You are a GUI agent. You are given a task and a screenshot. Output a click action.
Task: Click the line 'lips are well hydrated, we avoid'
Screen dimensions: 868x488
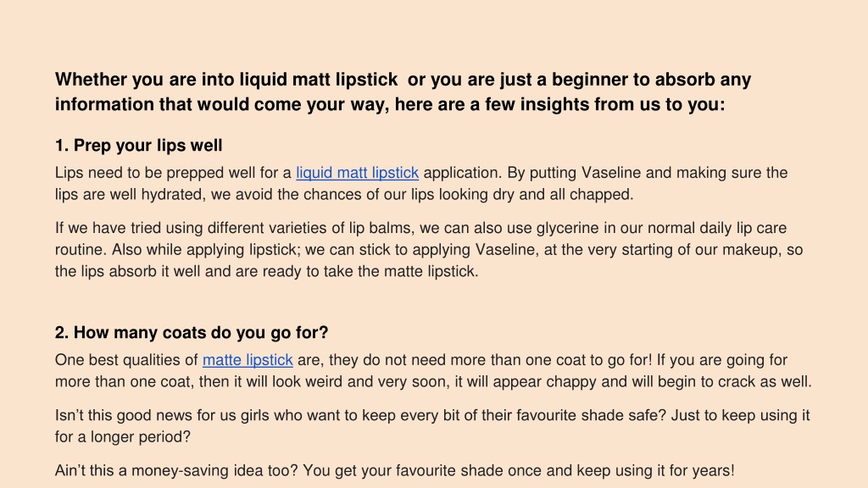[344, 194]
